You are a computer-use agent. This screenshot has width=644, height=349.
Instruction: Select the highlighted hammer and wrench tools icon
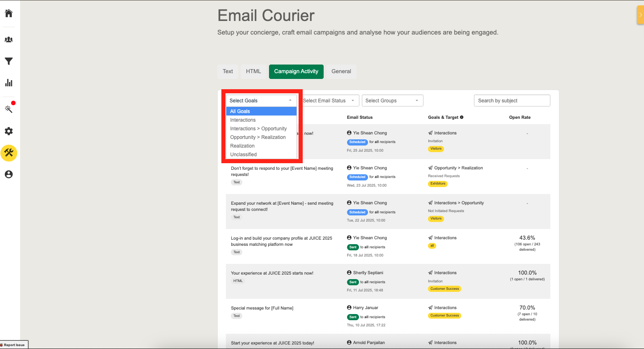9,153
